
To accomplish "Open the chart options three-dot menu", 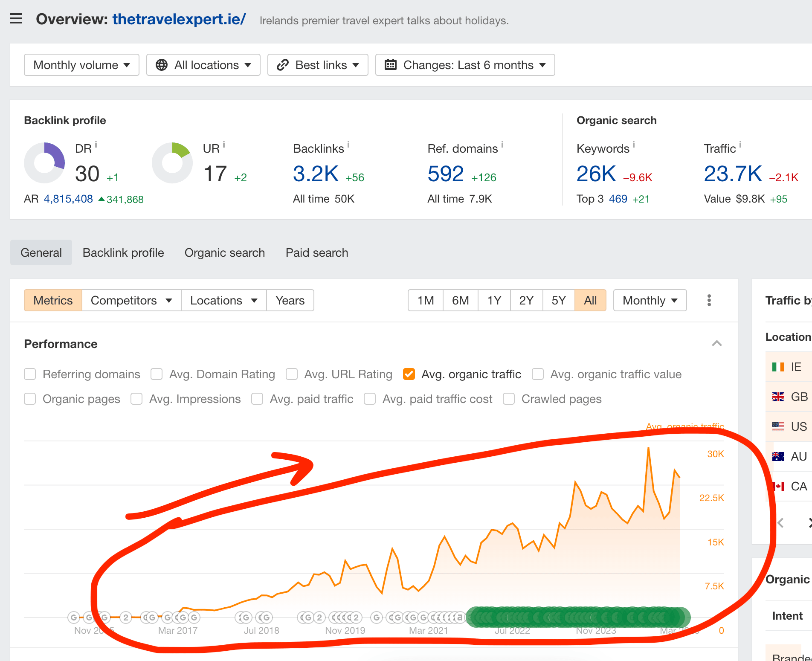I will point(709,300).
